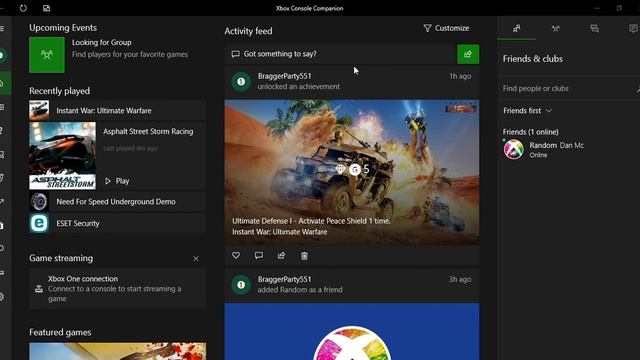
Task: Switch to the Parties tab icon
Action: click(556, 28)
